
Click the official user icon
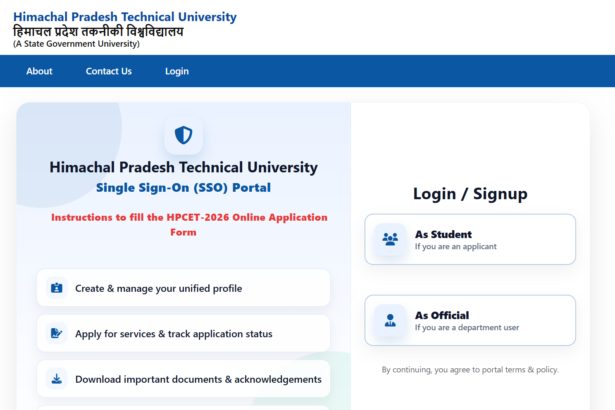(390, 320)
